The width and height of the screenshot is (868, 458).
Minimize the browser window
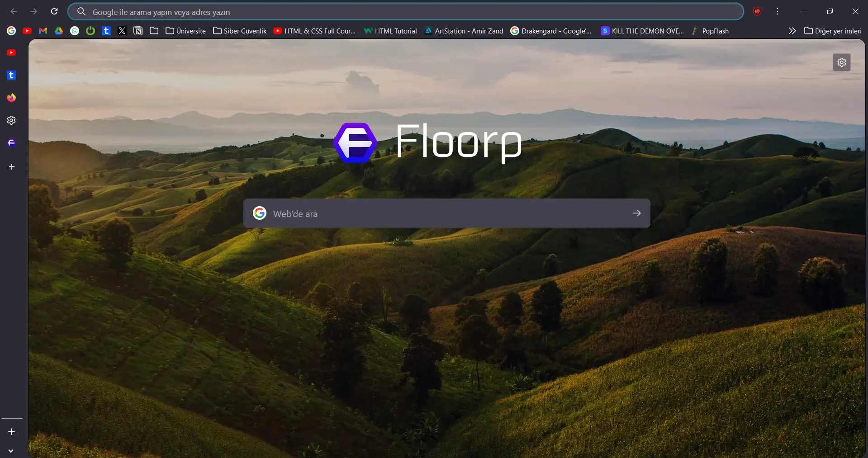pos(804,11)
